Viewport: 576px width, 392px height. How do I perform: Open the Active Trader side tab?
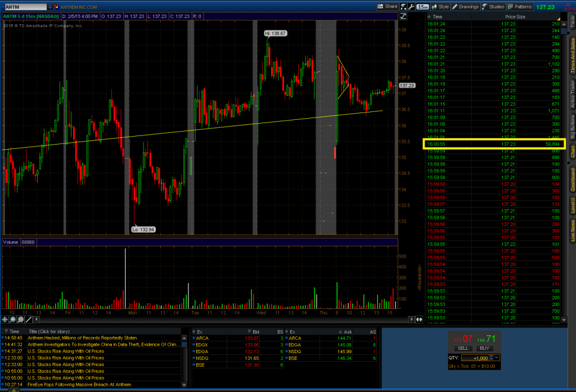tap(572, 94)
